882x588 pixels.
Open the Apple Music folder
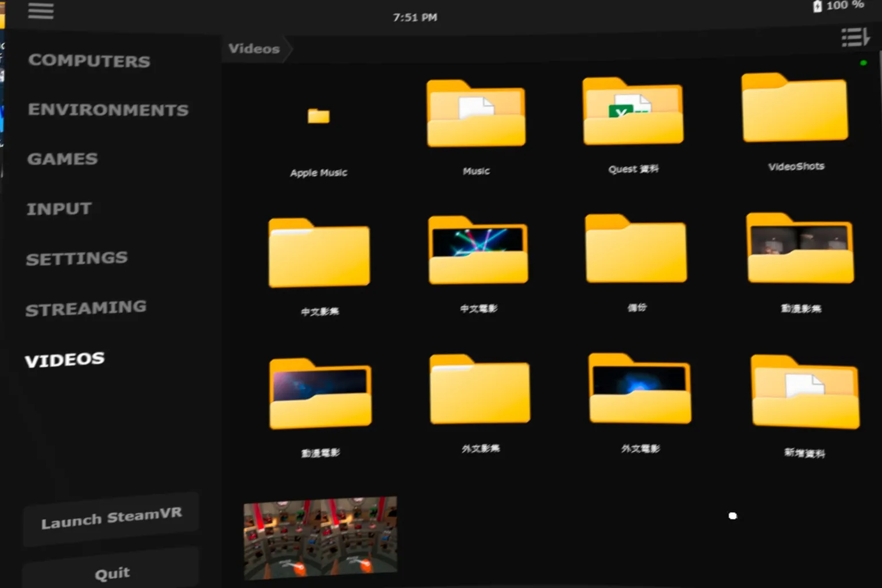click(x=318, y=117)
